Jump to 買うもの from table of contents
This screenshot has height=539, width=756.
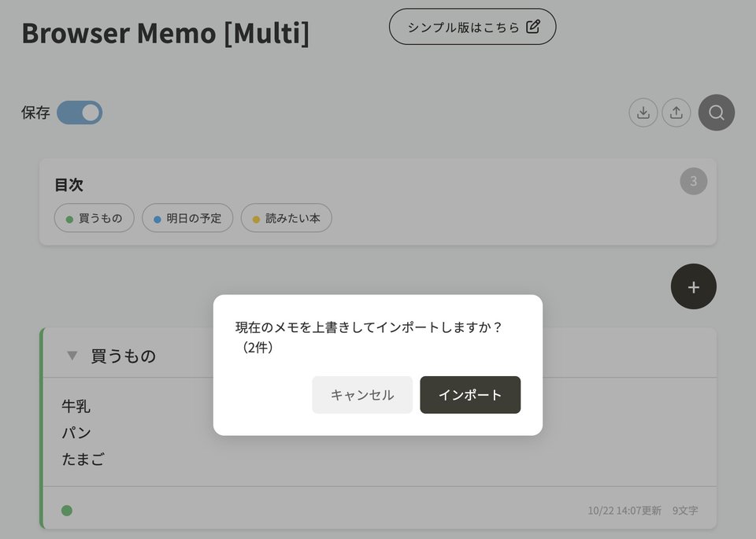pos(94,218)
